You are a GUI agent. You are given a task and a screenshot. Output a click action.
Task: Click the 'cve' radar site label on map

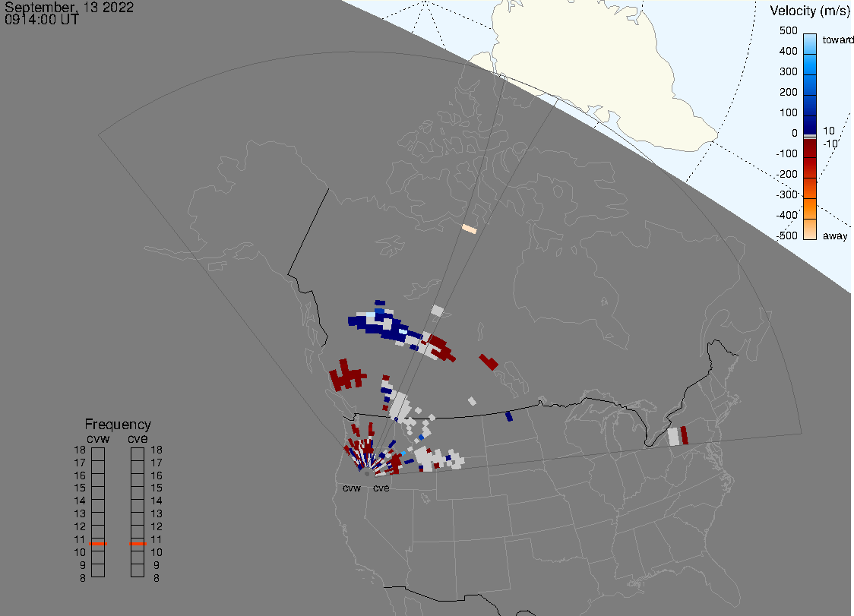pos(381,488)
